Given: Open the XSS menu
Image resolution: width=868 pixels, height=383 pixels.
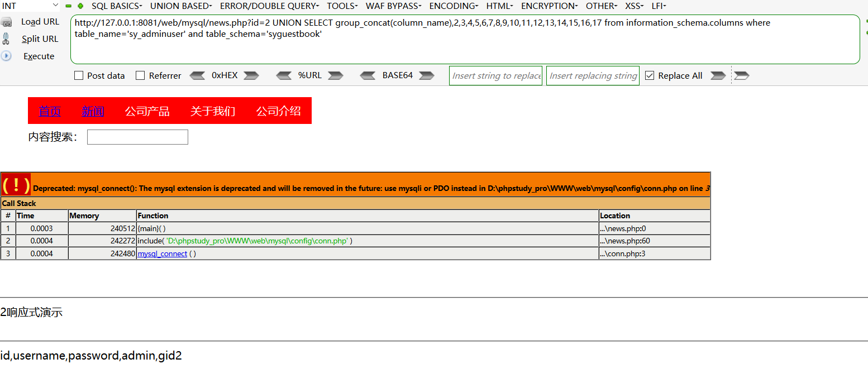Looking at the screenshot, I should tap(635, 6).
